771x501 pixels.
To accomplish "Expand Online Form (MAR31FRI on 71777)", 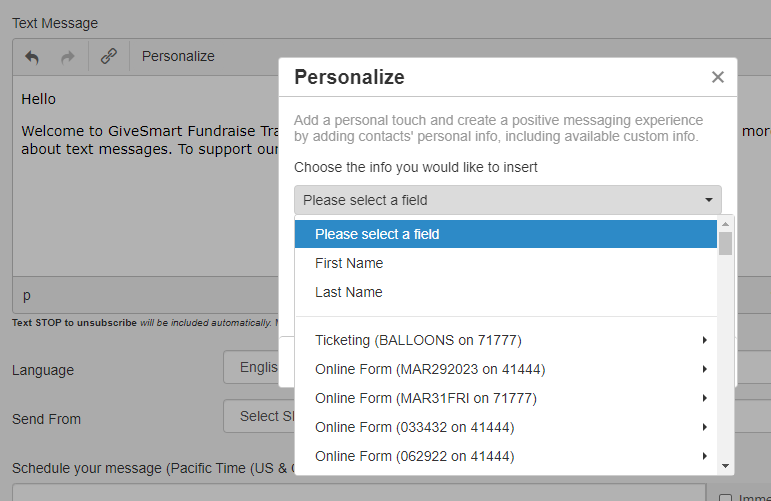I will click(x=510, y=398).
